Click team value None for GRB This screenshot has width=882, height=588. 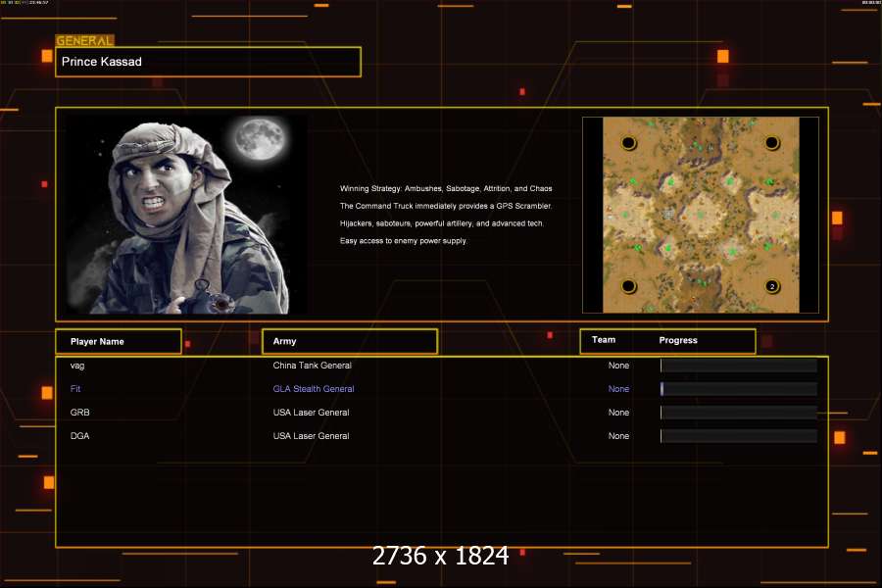[618, 413]
